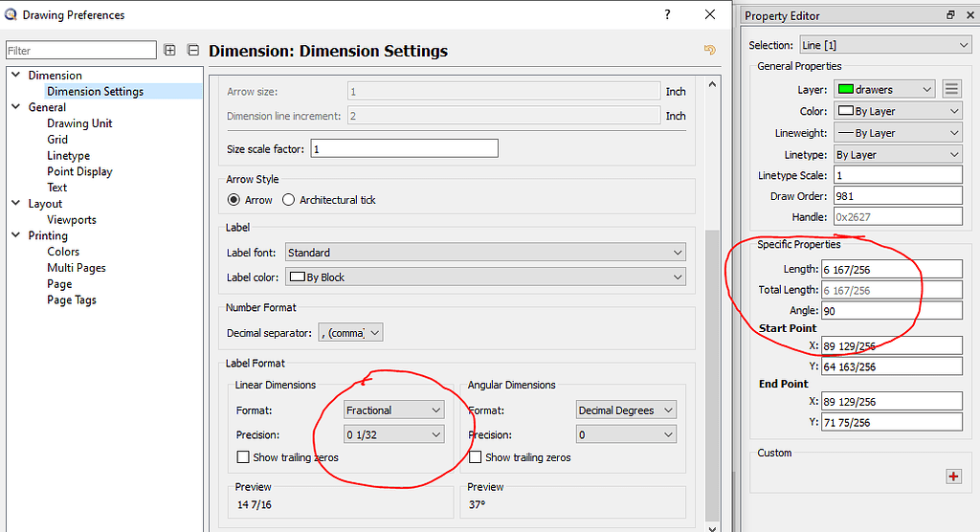
Task: Open Color By Layer dropdown
Action: pyautogui.click(x=898, y=111)
